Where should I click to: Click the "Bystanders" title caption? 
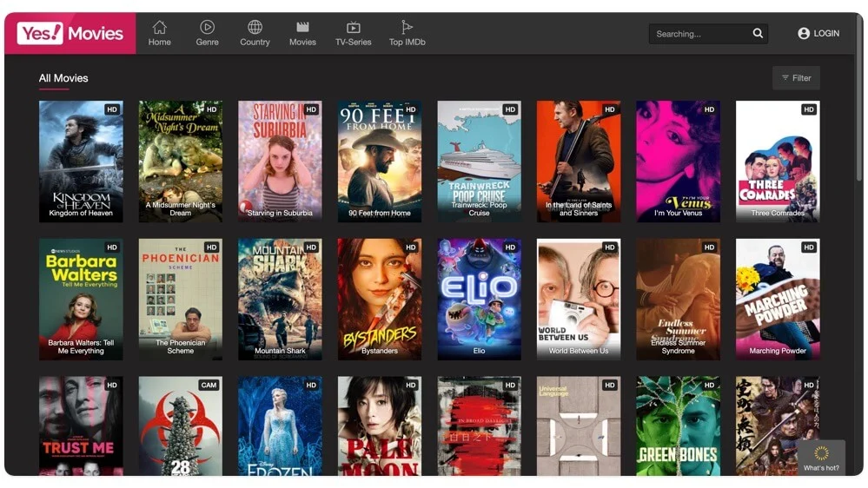click(380, 351)
